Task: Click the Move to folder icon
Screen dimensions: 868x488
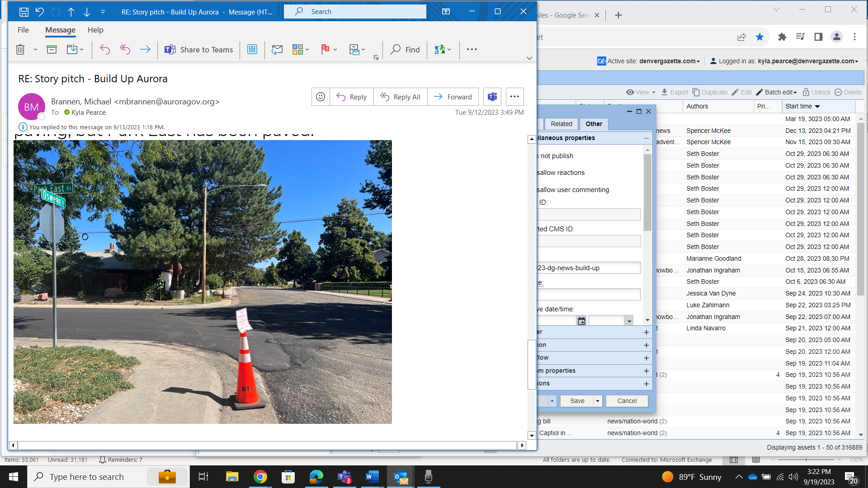Action: coord(72,50)
